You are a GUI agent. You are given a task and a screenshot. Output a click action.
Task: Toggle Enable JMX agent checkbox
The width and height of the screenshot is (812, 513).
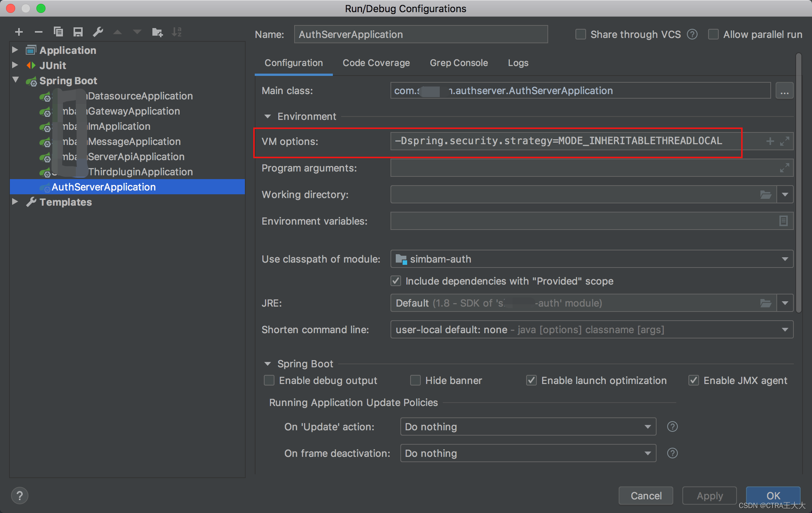coord(694,381)
